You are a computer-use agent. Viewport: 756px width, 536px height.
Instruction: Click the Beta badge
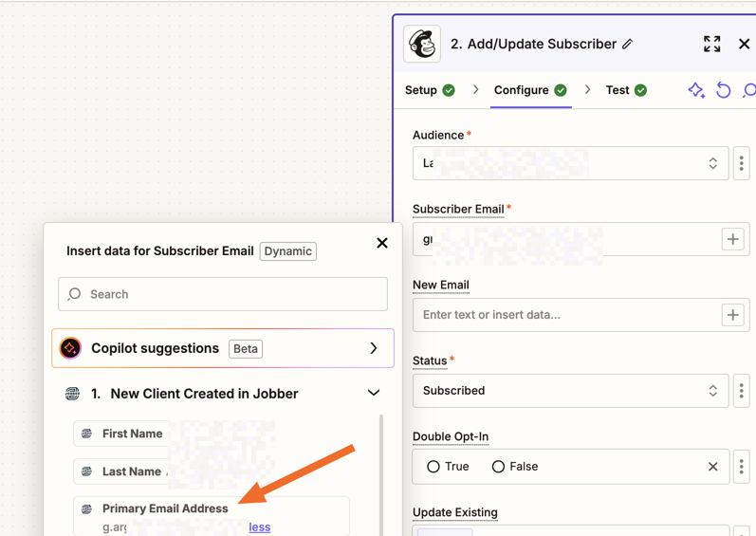pyautogui.click(x=246, y=349)
